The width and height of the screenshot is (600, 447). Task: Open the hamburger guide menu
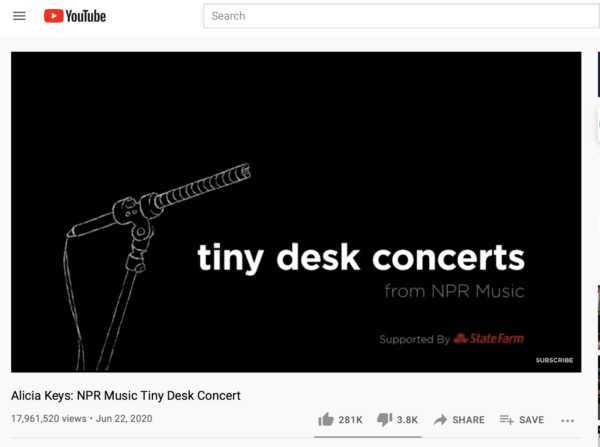[x=19, y=16]
